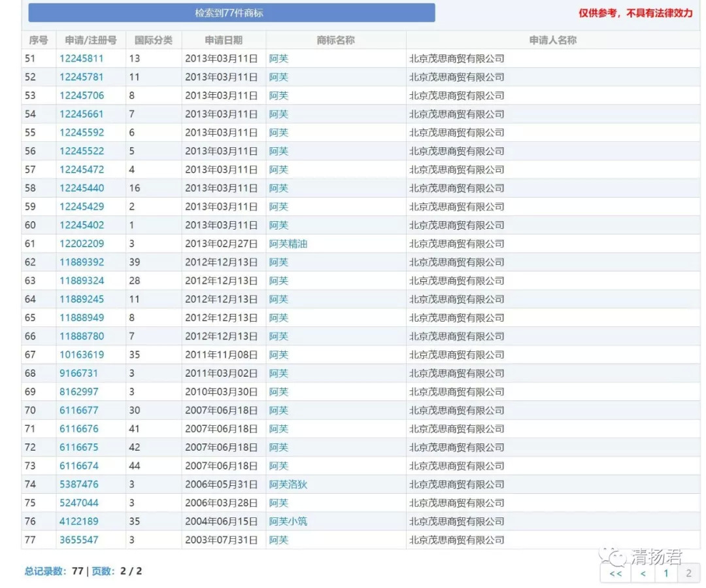The height and width of the screenshot is (588, 706).
Task: Open registration number 10163619 link
Action: pyautogui.click(x=82, y=355)
